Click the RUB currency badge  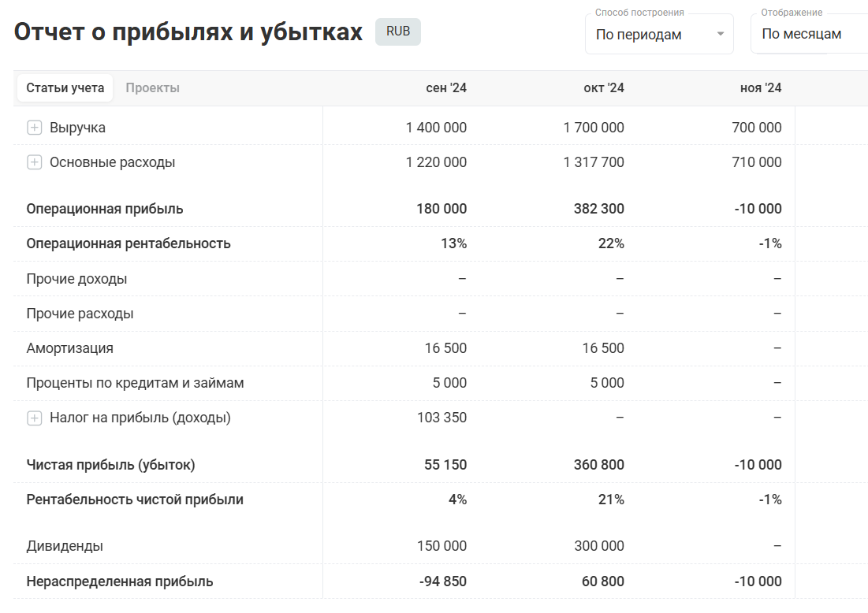tap(398, 32)
